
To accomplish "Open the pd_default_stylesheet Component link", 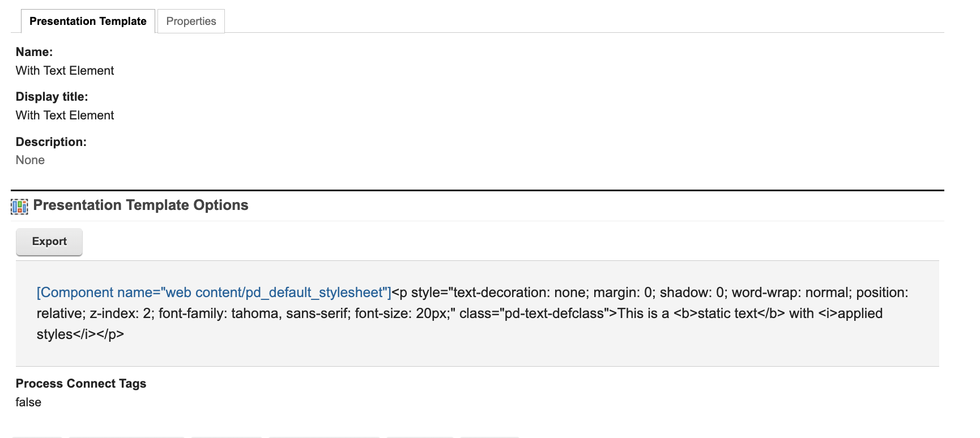I will pos(214,293).
